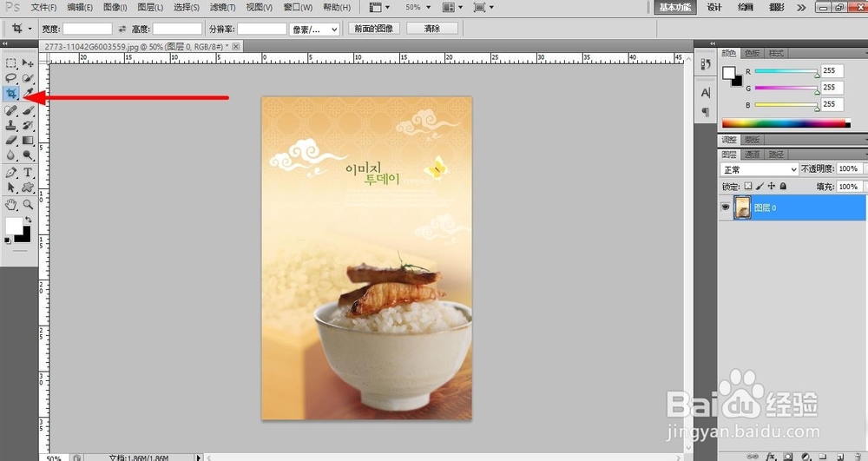Swap foreground and background colors

point(29,219)
